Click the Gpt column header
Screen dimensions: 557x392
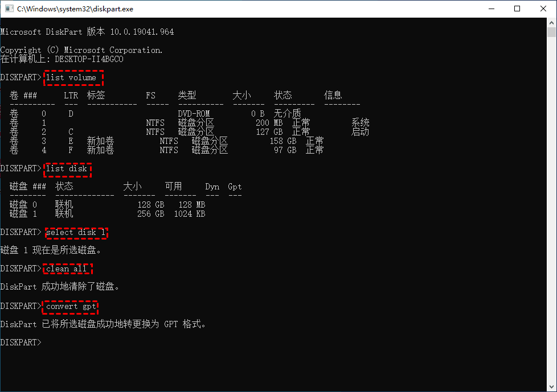point(235,187)
